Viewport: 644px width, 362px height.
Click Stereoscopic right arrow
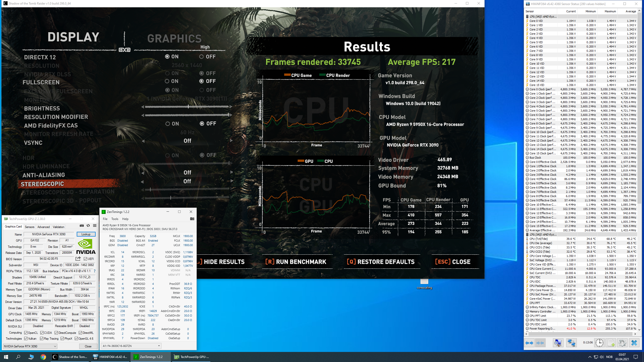(x=232, y=181)
